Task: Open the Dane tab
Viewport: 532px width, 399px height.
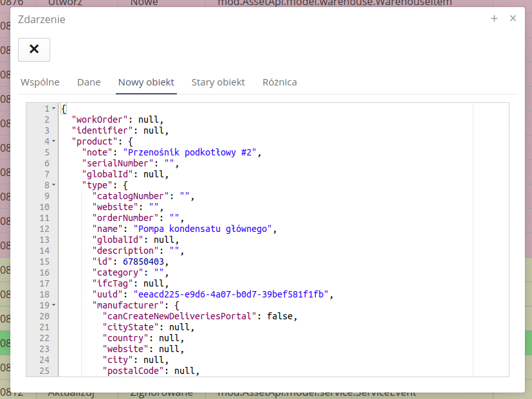Action: point(89,82)
